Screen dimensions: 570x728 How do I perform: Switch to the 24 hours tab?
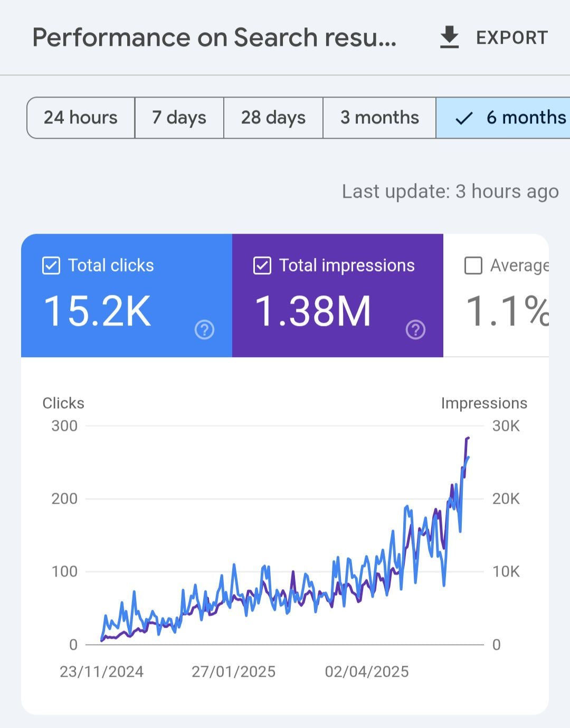pyautogui.click(x=81, y=118)
